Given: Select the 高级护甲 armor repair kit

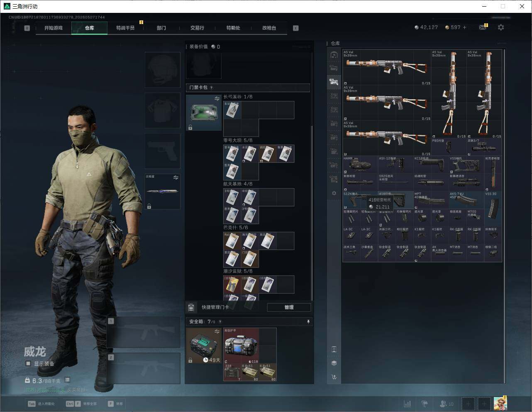Looking at the screenshot, I should [241, 346].
